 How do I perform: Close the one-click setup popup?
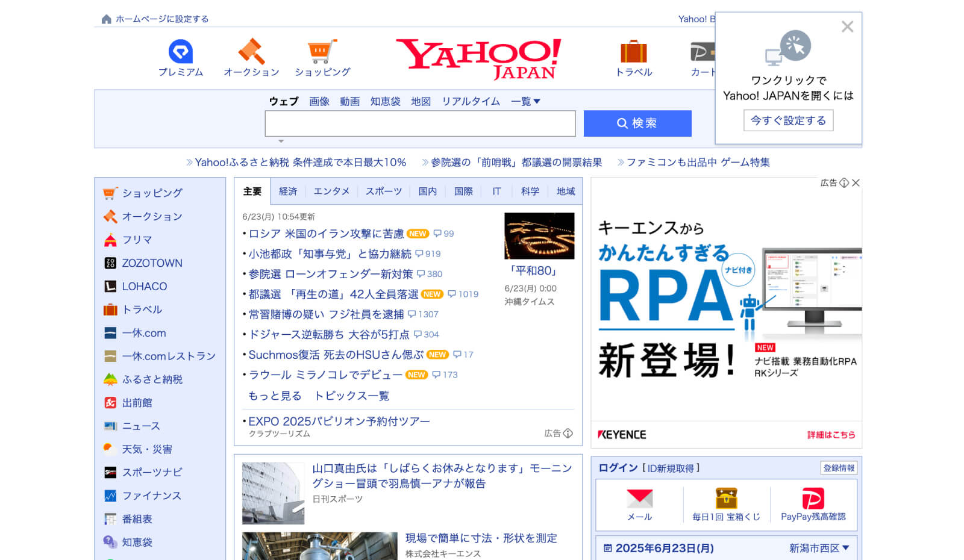click(847, 26)
